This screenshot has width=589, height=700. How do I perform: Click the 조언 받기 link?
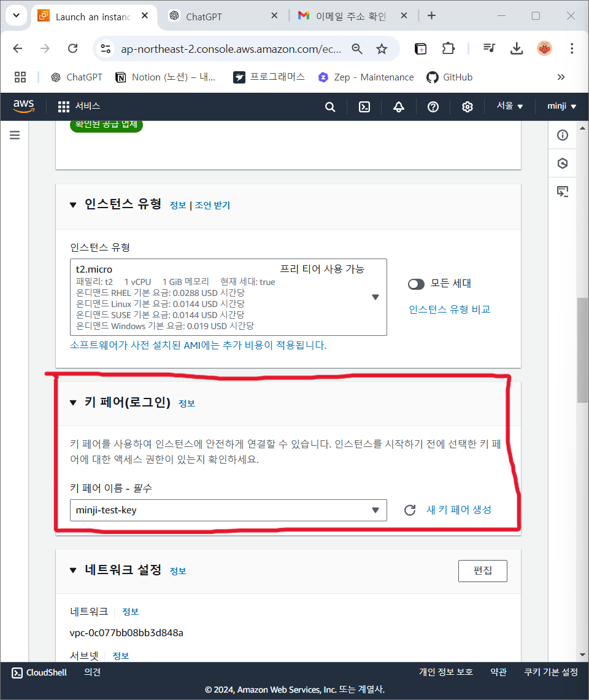212,205
